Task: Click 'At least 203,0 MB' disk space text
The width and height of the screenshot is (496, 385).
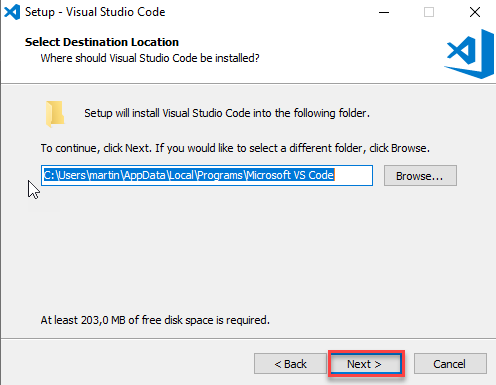Action: (155, 320)
